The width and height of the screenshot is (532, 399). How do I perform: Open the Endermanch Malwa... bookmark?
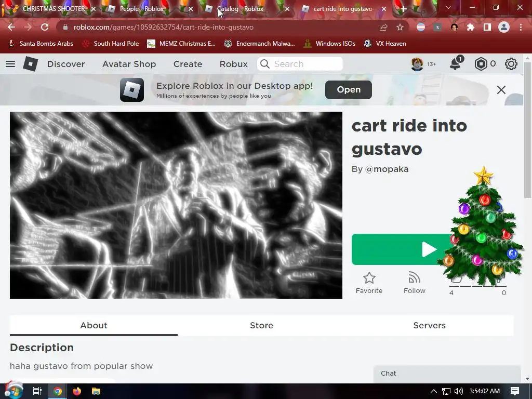pos(260,44)
